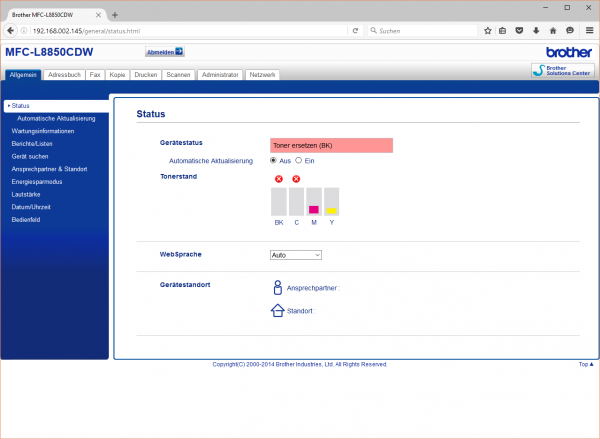Viewport: 600px width, 439px height.
Task: Switch to the Adressbuch tab
Action: point(64,75)
